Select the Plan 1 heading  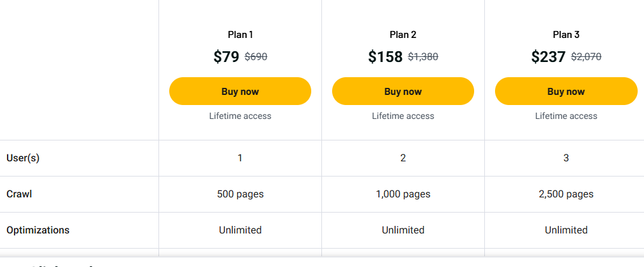240,35
